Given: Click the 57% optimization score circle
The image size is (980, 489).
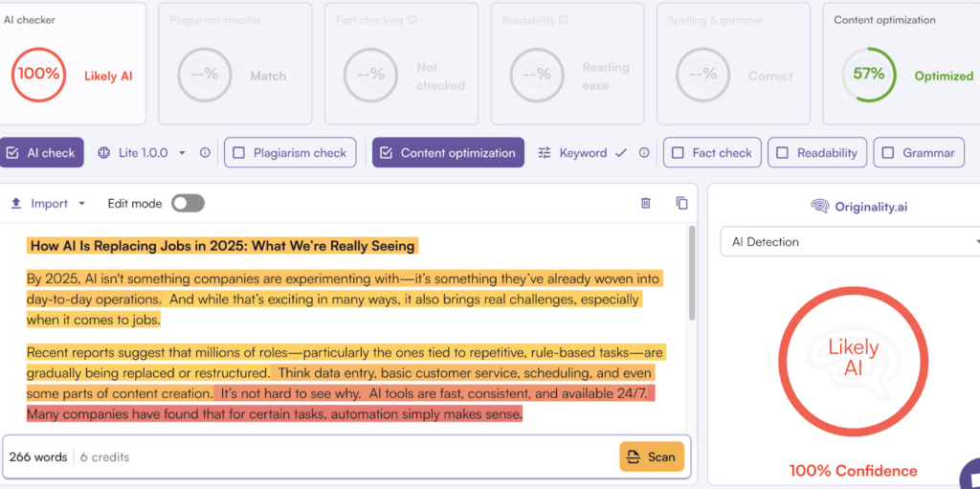Looking at the screenshot, I should [869, 75].
